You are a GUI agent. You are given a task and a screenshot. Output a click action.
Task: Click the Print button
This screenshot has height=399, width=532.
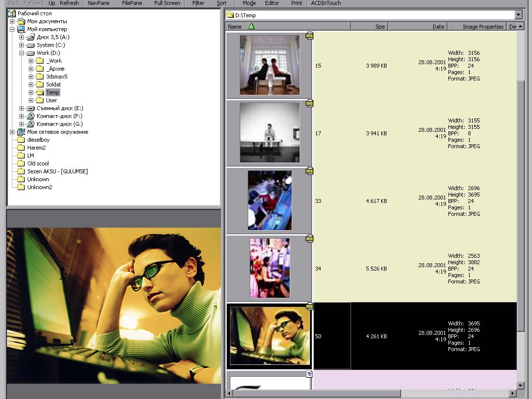297,3
